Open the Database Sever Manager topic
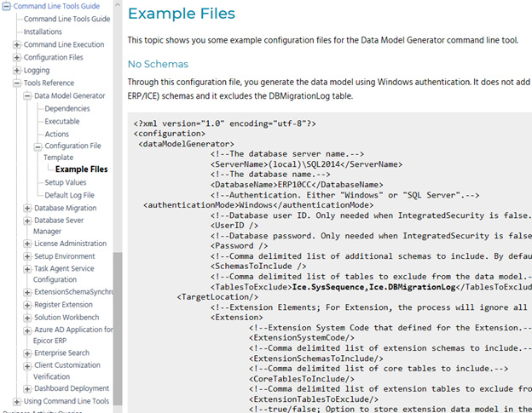 coord(58,226)
